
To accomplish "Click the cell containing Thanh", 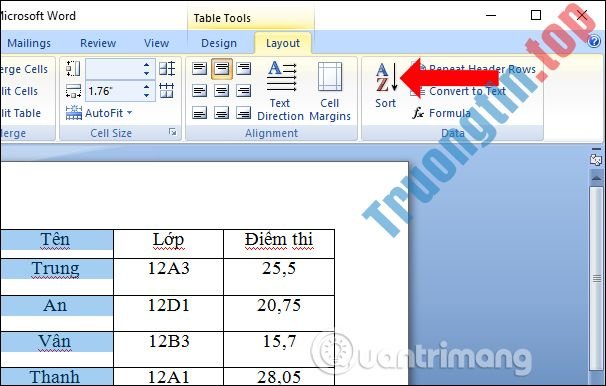I will click(56, 377).
